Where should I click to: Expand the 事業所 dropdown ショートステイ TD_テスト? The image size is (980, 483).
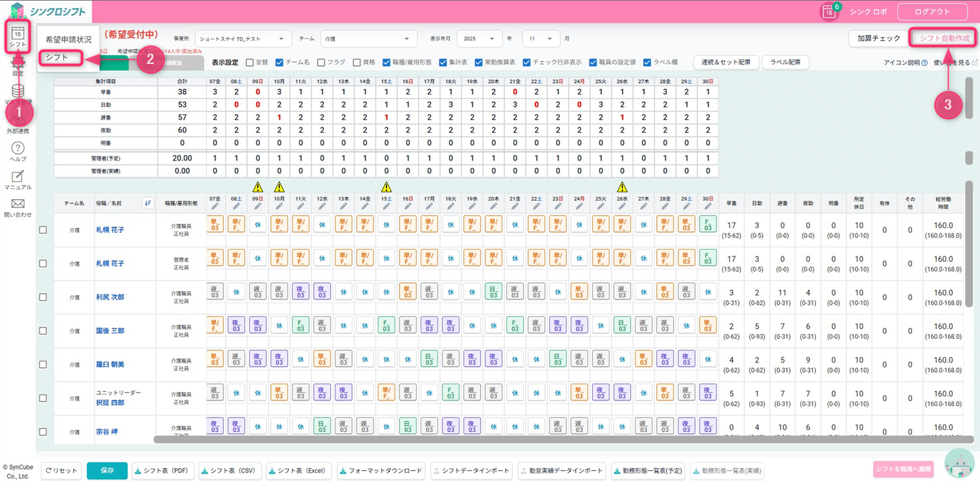[243, 39]
